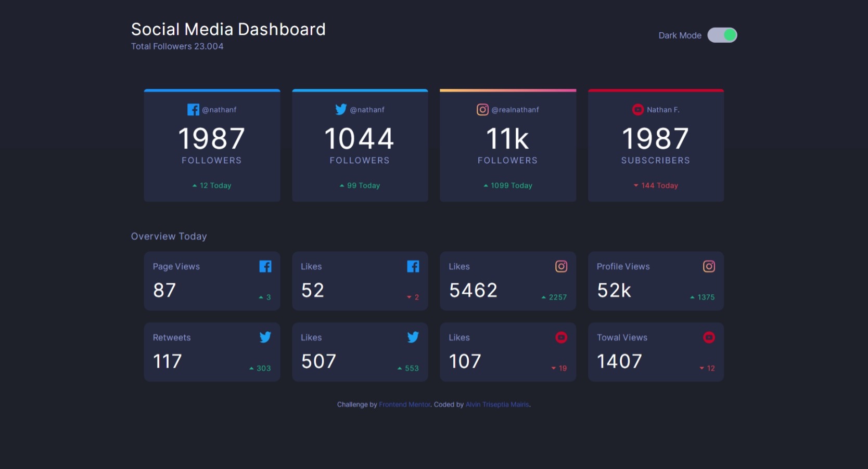The height and width of the screenshot is (469, 868).
Task: Click the 117 retweets value
Action: [168, 361]
